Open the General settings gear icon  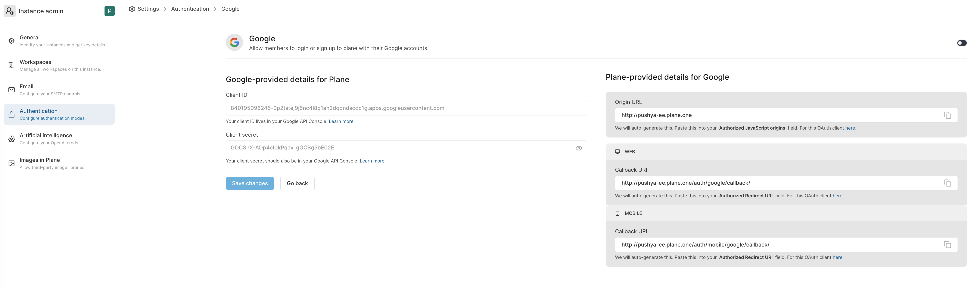[x=11, y=41]
